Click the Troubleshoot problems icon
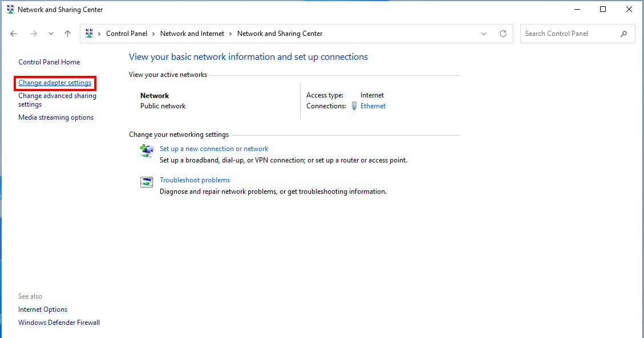This screenshot has width=644, height=338. [x=147, y=182]
